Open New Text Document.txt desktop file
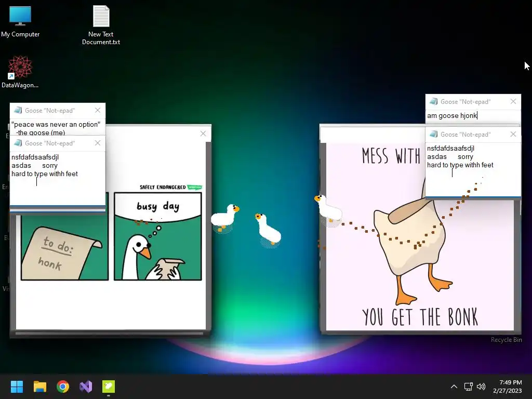The width and height of the screenshot is (532, 399). click(x=101, y=25)
